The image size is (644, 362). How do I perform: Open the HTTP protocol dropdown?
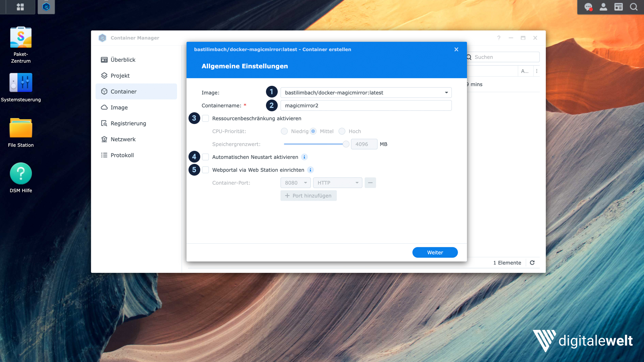337,183
